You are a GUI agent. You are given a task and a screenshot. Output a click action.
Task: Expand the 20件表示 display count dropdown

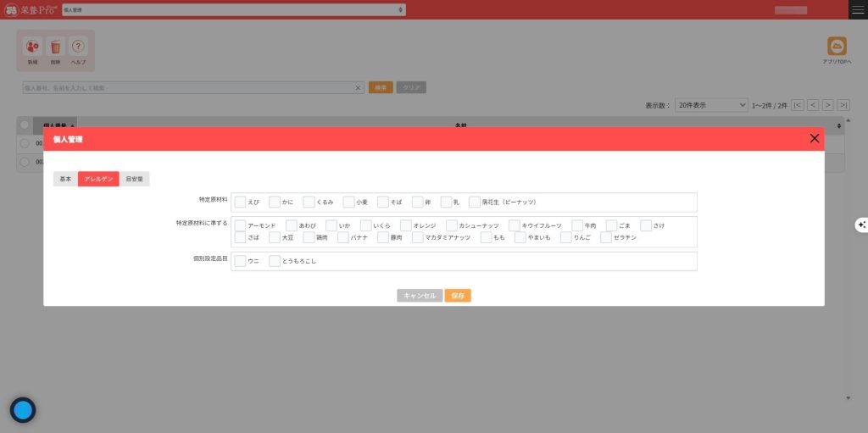pos(710,105)
